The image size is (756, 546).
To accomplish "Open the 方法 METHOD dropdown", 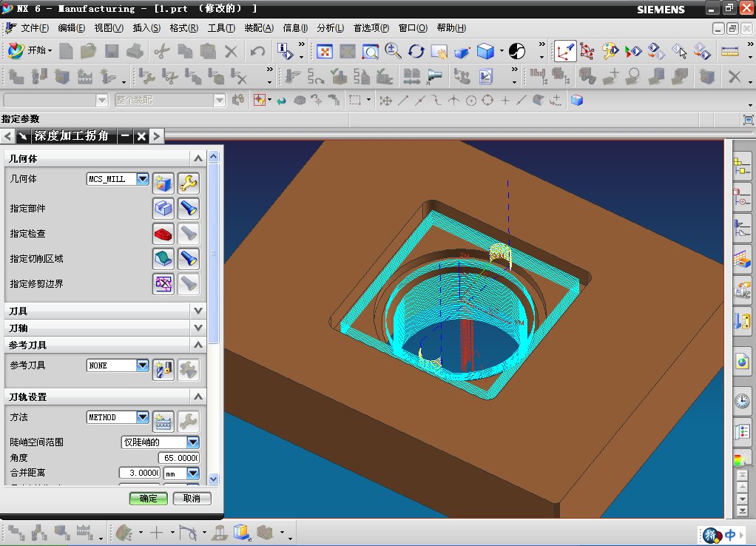I will pyautogui.click(x=143, y=417).
